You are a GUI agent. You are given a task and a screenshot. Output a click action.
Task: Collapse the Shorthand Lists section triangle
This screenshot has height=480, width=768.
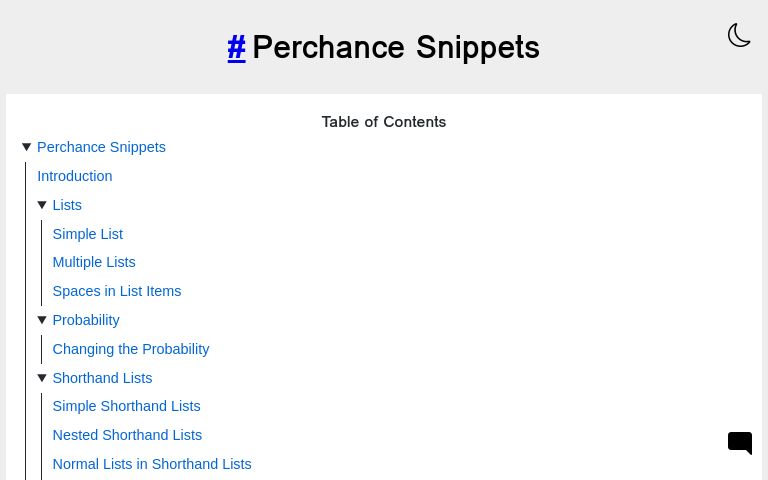point(42,378)
